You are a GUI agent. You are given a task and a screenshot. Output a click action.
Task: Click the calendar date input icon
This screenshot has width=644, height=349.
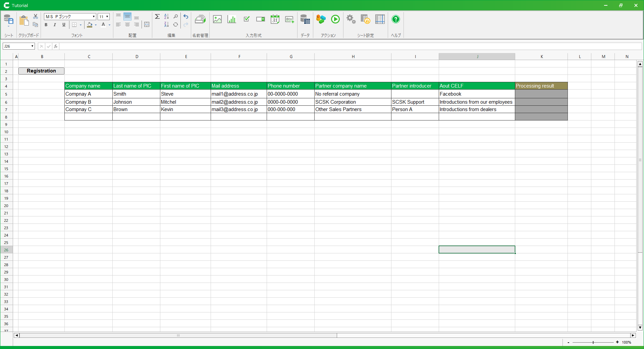click(x=275, y=19)
